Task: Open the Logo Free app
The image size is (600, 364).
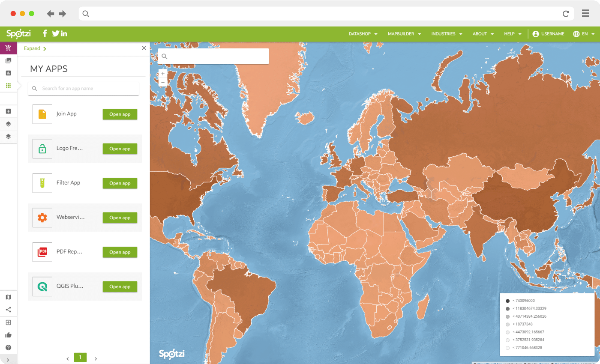Action: (x=120, y=149)
